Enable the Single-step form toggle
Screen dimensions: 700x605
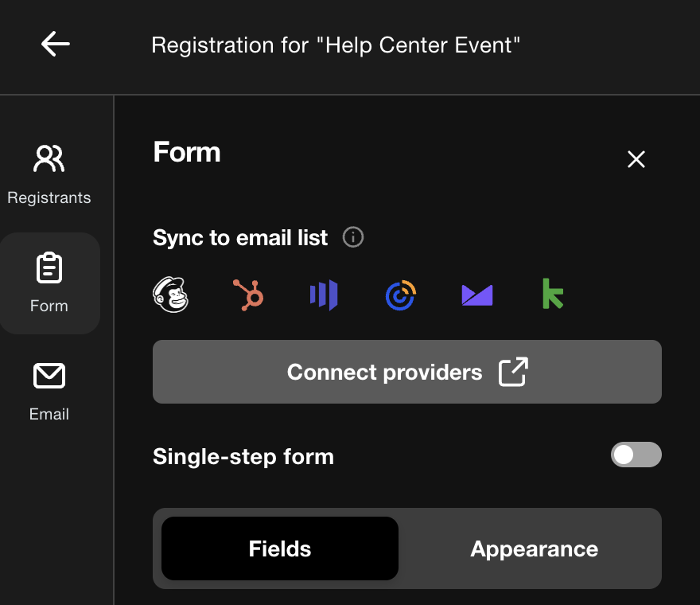pyautogui.click(x=636, y=455)
